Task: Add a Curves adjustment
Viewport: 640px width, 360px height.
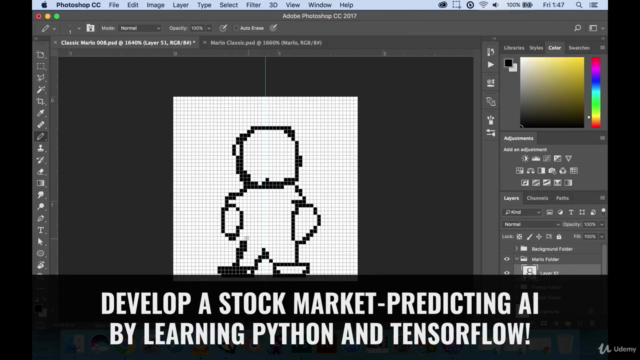Action: tap(547, 158)
